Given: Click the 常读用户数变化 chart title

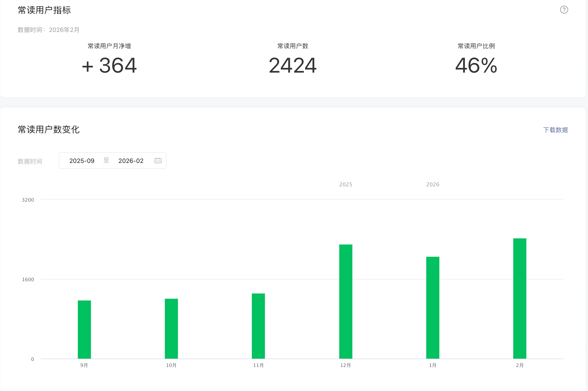Looking at the screenshot, I should 49,129.
